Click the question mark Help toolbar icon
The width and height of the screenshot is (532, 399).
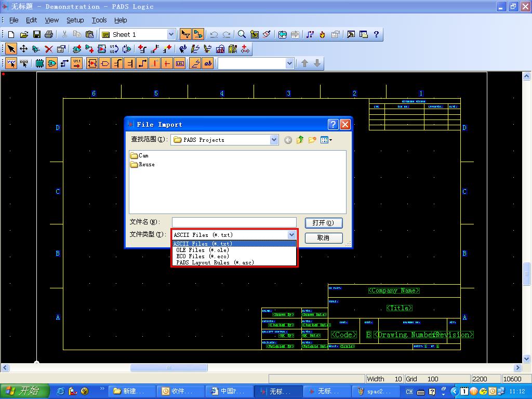376,34
